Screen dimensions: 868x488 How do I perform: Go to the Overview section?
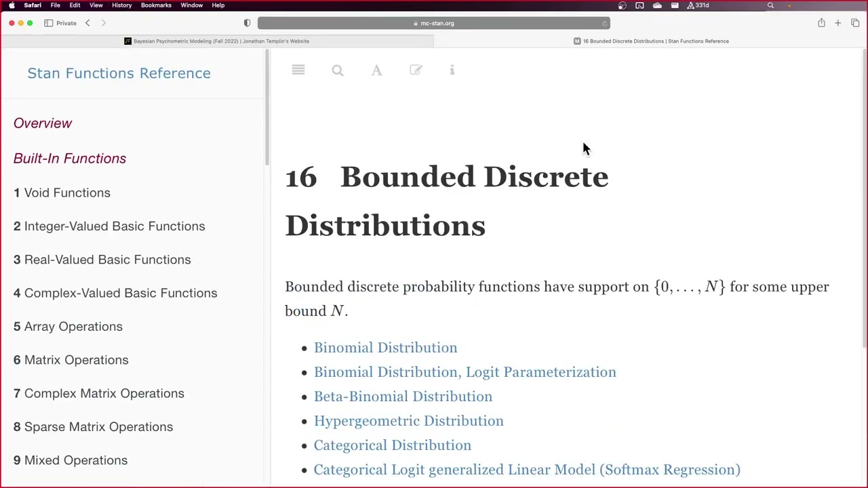pos(43,123)
